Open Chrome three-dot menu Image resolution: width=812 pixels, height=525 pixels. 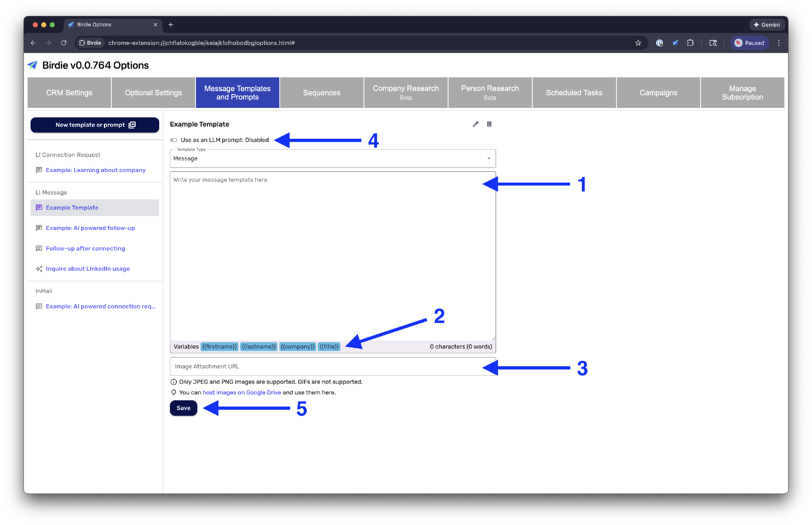point(778,43)
